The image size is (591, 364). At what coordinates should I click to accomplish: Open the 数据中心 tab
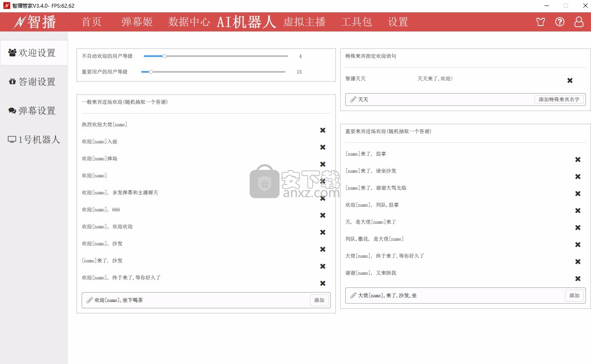click(x=189, y=22)
